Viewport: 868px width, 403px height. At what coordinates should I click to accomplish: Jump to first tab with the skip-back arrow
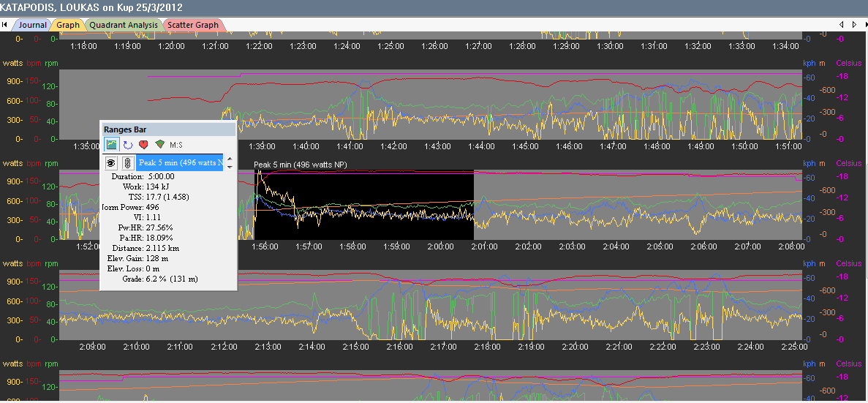coord(5,25)
